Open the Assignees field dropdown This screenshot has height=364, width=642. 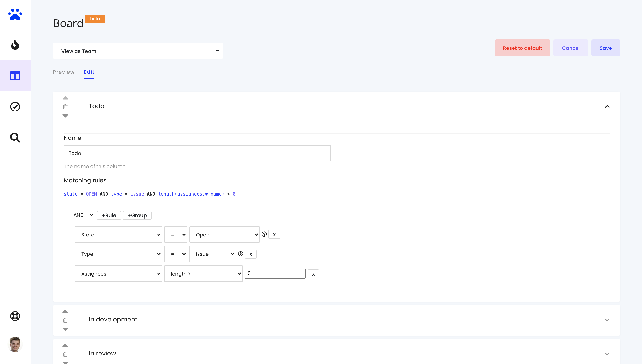click(x=118, y=274)
